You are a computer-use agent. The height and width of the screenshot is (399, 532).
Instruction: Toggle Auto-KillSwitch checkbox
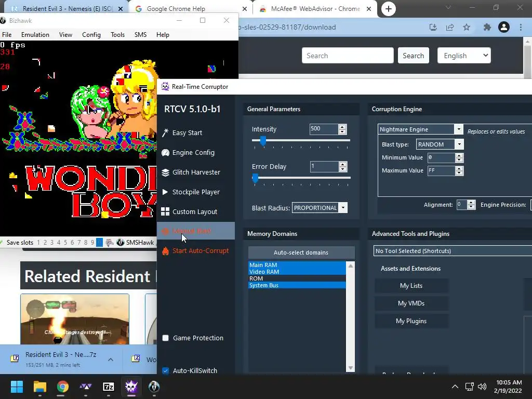coord(165,370)
